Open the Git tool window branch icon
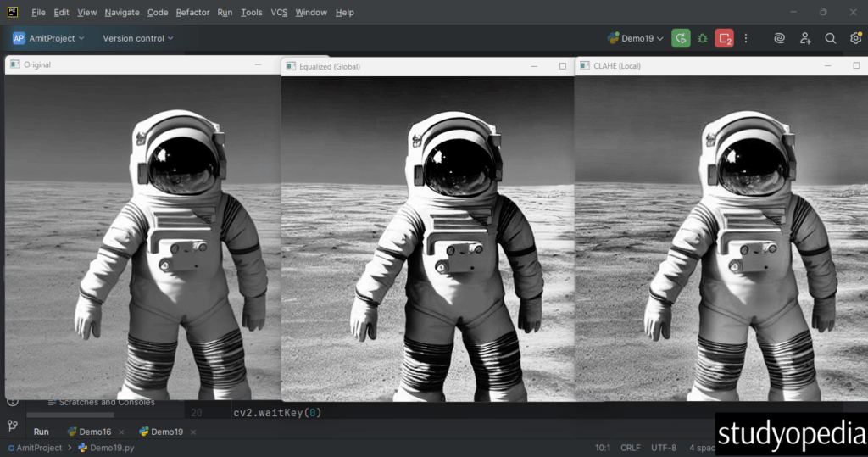 [12, 426]
